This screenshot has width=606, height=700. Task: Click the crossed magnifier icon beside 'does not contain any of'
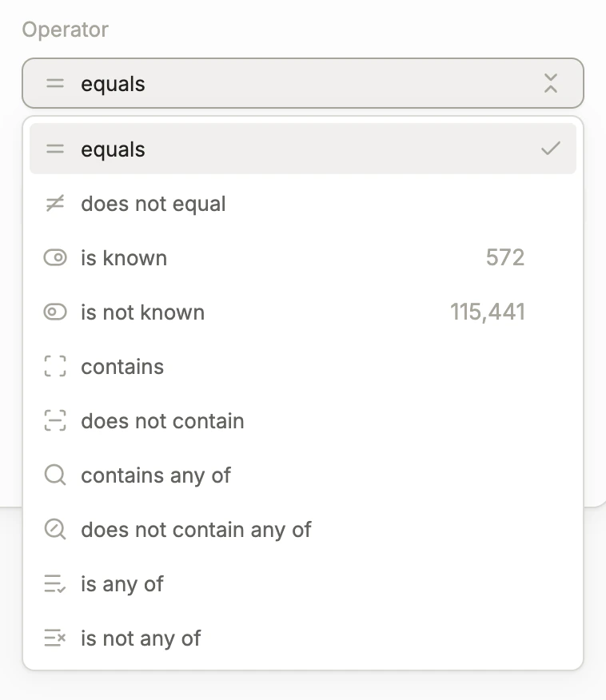[x=55, y=529]
